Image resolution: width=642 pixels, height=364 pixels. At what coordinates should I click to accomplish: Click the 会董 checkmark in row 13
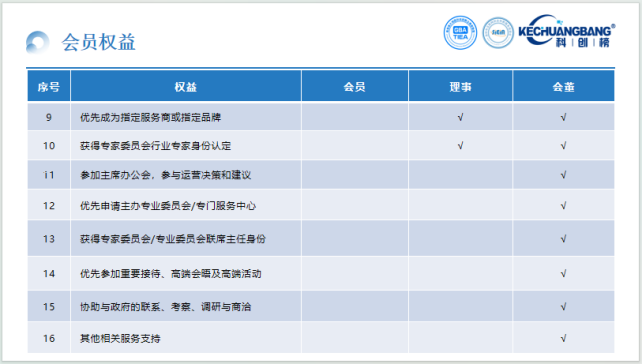[x=563, y=239]
